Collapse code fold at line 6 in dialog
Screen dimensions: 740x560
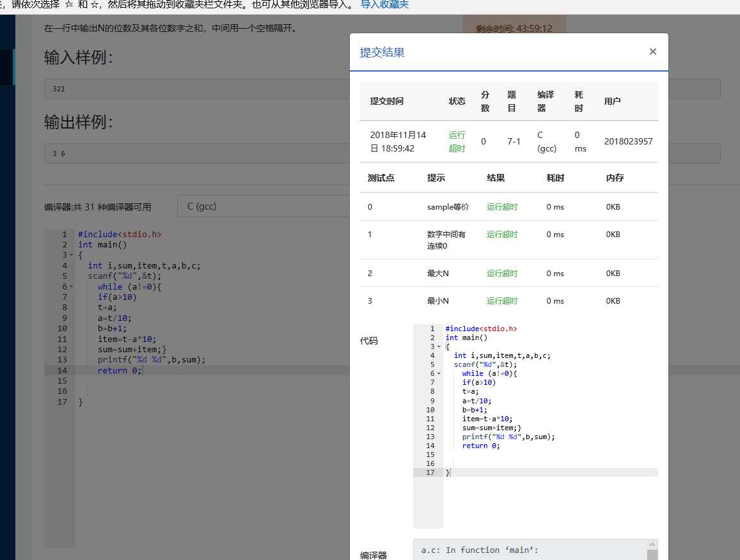pyautogui.click(x=439, y=373)
